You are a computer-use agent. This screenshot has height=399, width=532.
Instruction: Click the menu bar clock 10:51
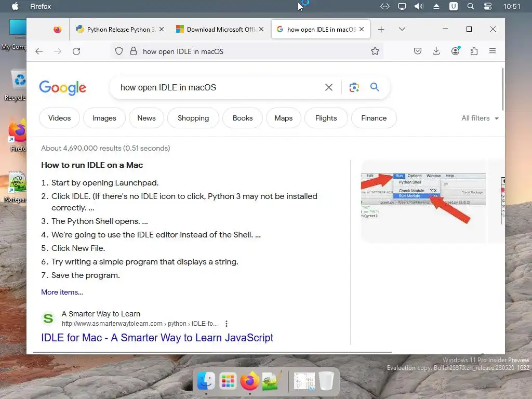(512, 6)
